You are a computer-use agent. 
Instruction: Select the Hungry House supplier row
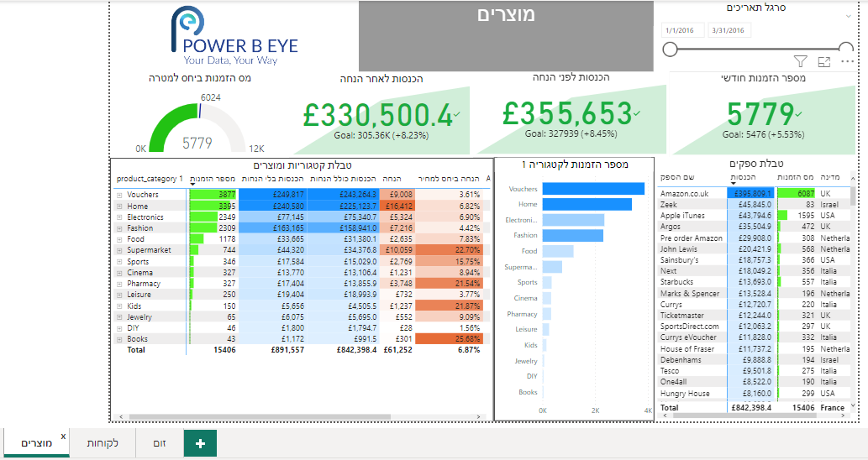click(754, 394)
